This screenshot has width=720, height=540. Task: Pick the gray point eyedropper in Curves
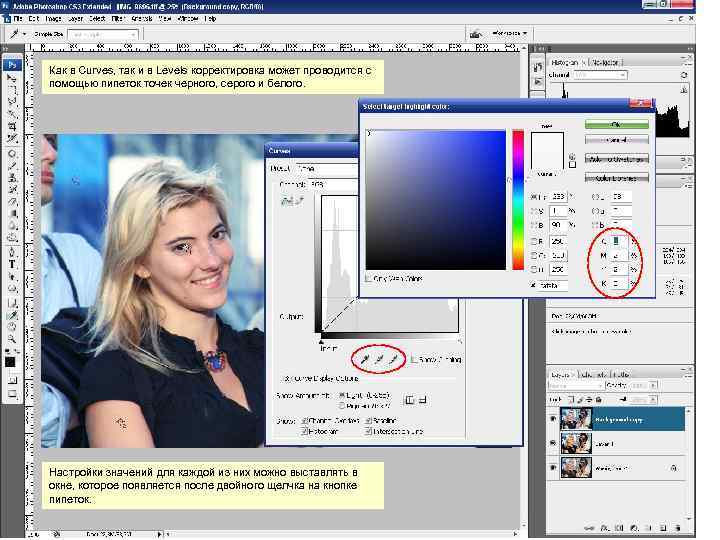pyautogui.click(x=378, y=359)
